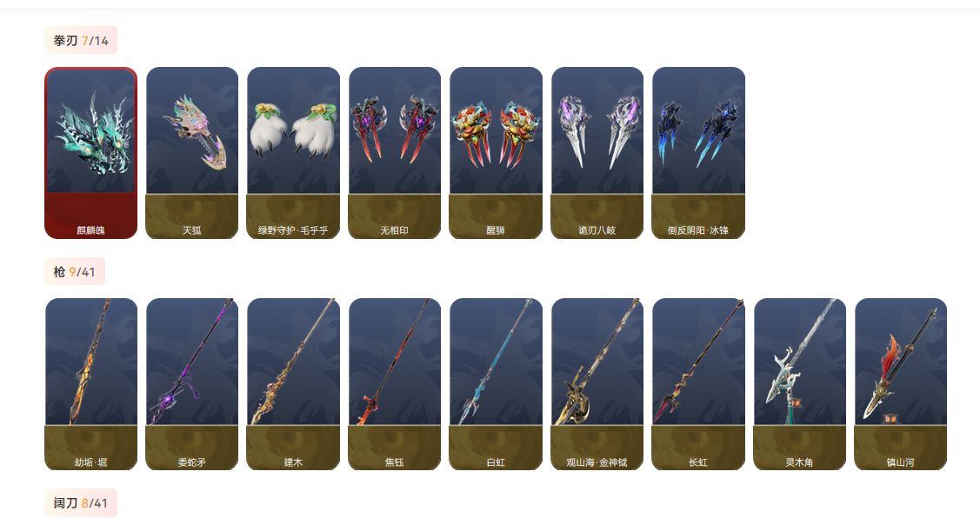Click the 天狐 name label
The image size is (980, 518).
tap(192, 230)
